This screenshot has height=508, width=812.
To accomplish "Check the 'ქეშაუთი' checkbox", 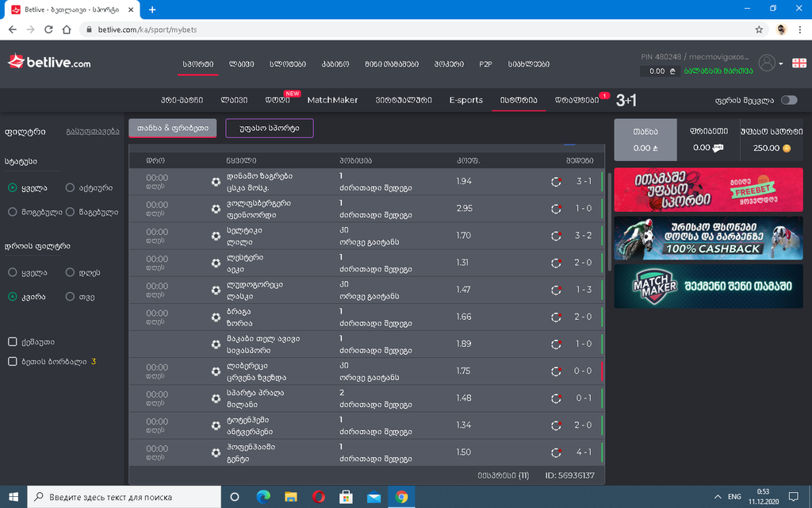I will [x=13, y=341].
